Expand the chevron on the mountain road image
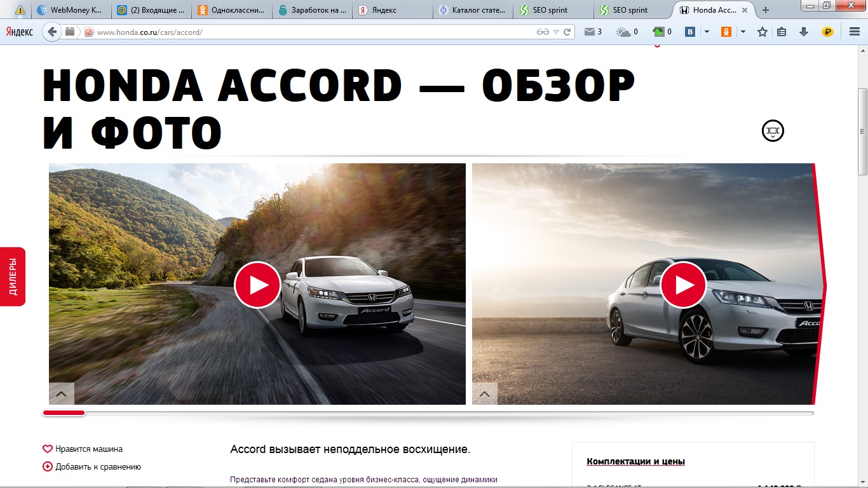The width and height of the screenshot is (868, 488). (62, 394)
